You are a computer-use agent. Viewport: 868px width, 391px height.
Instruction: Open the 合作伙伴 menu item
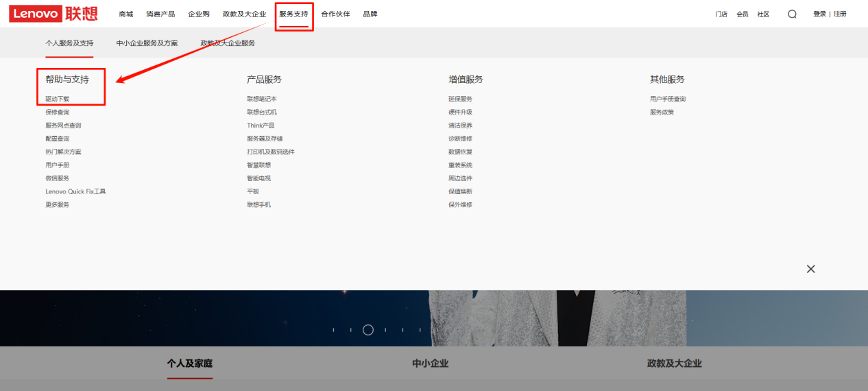tap(335, 14)
